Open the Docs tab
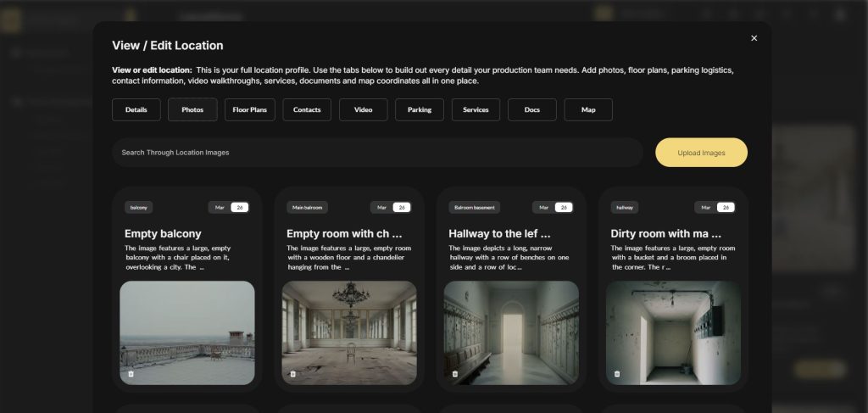 point(532,109)
